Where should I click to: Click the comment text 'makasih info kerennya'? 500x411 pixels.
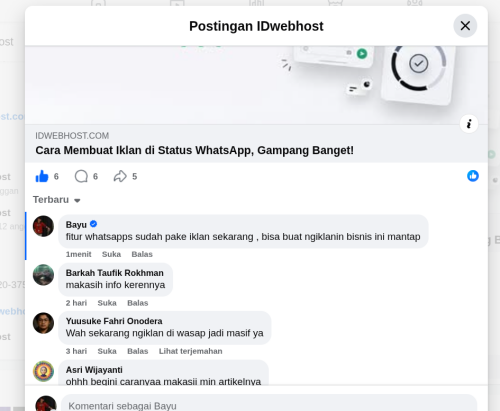(x=115, y=285)
